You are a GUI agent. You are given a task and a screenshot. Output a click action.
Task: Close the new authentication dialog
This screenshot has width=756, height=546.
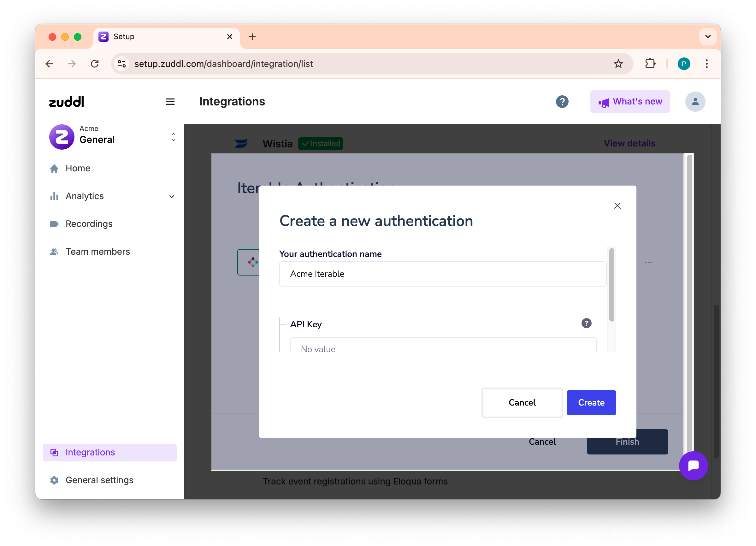[617, 206]
